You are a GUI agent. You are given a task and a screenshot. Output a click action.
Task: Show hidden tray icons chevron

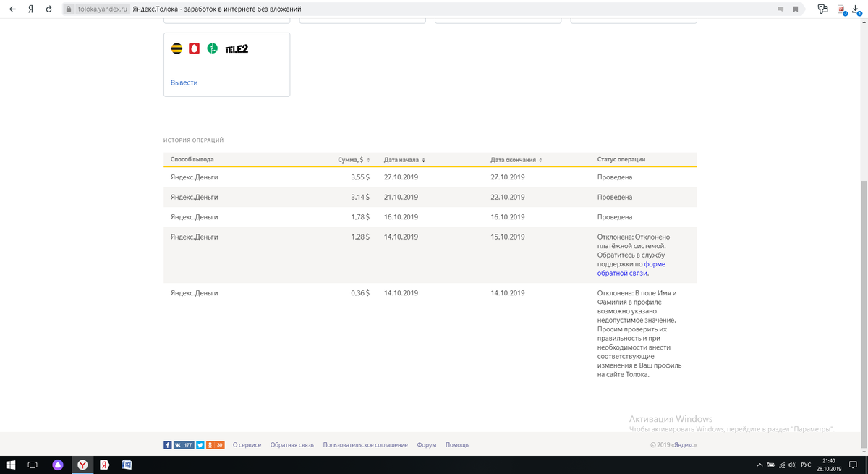pos(759,465)
